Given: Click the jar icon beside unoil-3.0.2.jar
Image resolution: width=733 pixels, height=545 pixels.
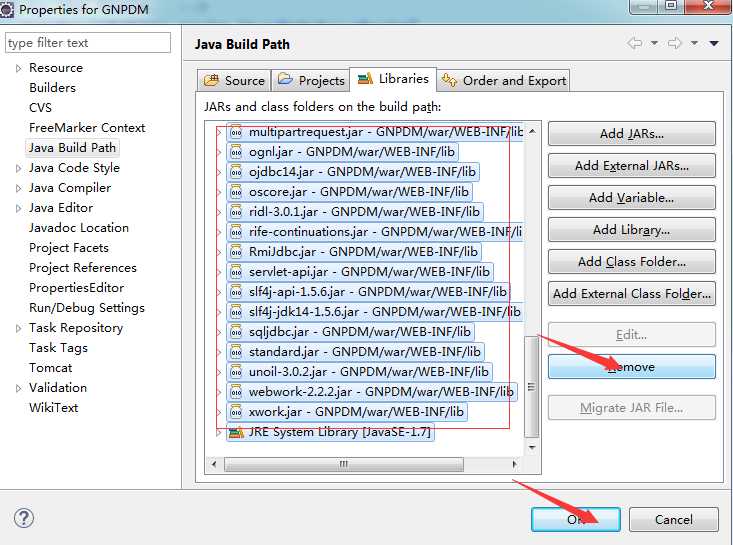Looking at the screenshot, I should 236,372.
